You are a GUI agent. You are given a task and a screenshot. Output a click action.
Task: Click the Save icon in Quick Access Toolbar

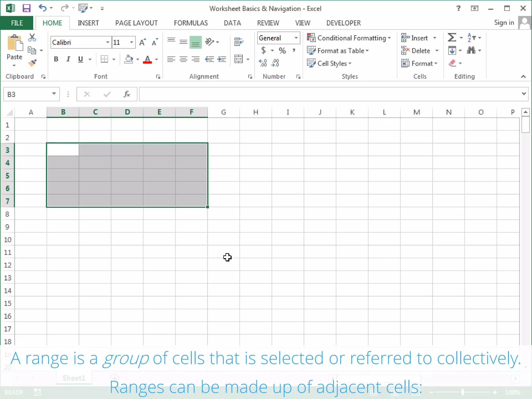click(x=26, y=8)
